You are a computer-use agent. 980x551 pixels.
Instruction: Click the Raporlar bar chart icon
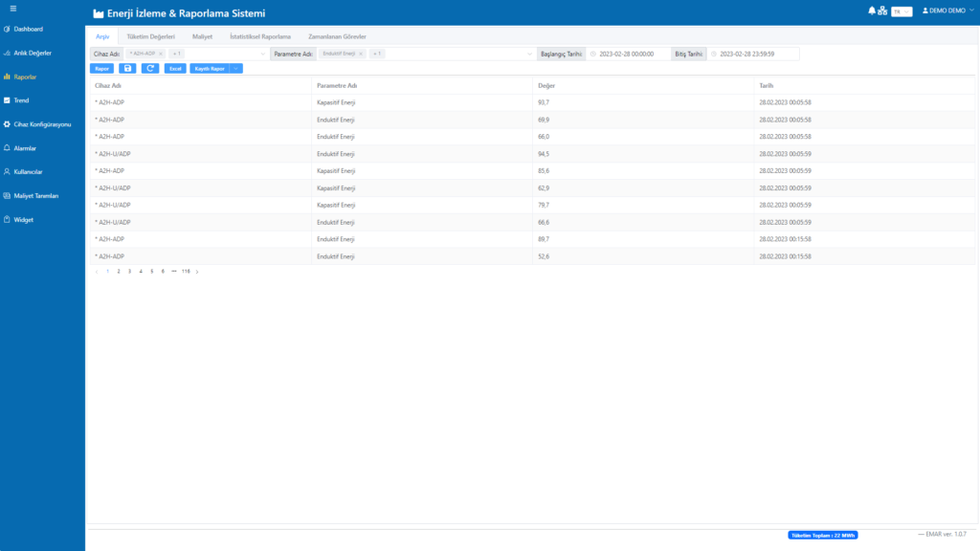coord(7,77)
